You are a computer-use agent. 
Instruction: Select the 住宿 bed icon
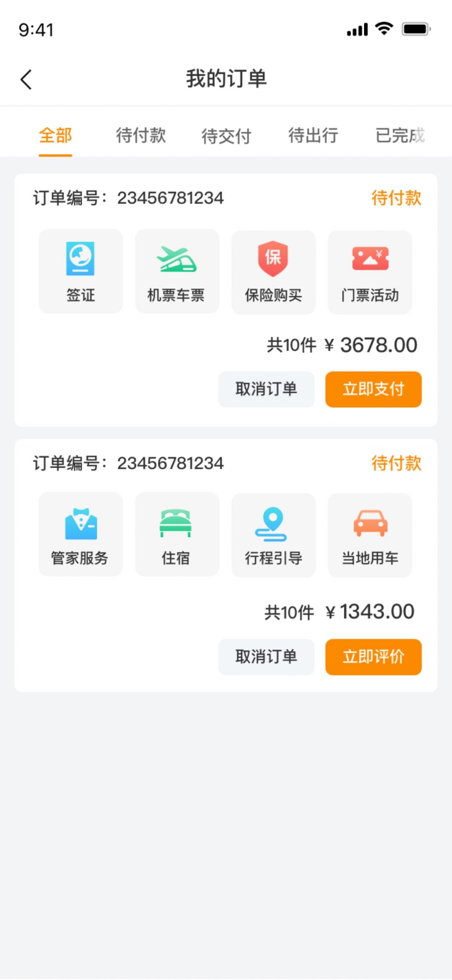[x=176, y=523]
